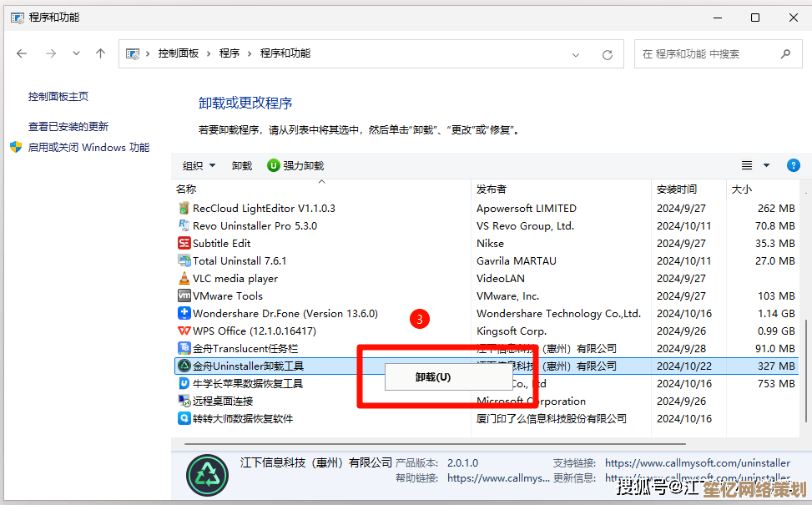Click the WPS Office icon in list
Image resolution: width=812 pixels, height=505 pixels.
pos(184,331)
